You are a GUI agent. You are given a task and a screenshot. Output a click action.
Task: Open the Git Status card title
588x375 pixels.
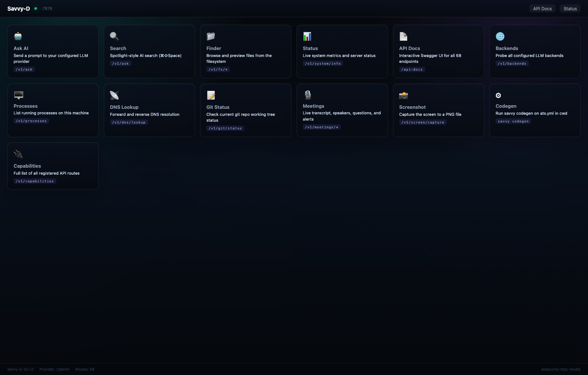coord(218,107)
